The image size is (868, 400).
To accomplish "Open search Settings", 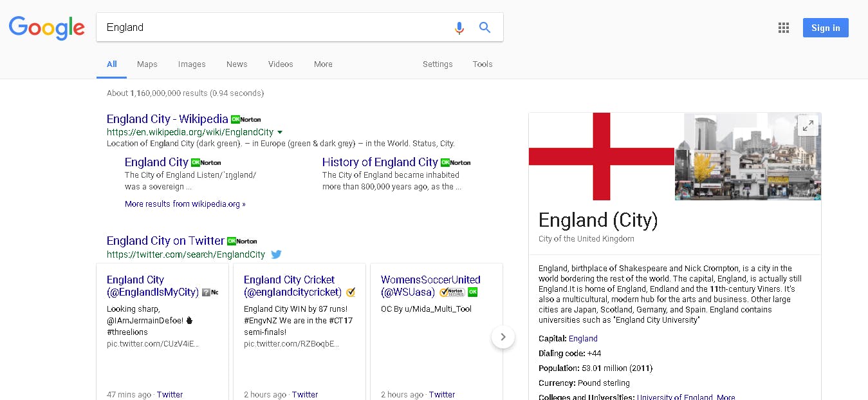I will (438, 64).
